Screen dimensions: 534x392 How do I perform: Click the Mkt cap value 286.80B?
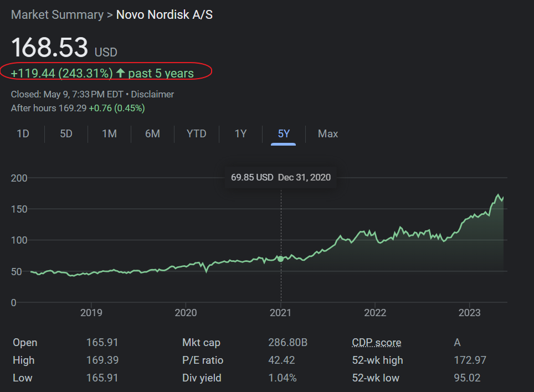click(288, 342)
